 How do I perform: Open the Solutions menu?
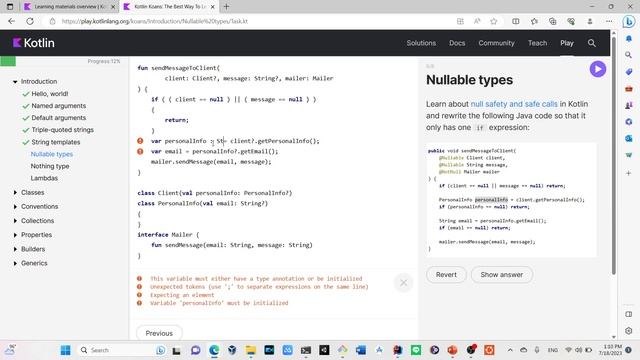pyautogui.click(x=421, y=43)
